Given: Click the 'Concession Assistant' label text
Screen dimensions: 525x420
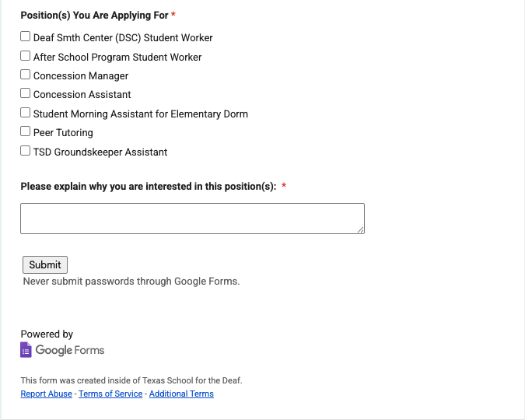Looking at the screenshot, I should pyautogui.click(x=82, y=95).
